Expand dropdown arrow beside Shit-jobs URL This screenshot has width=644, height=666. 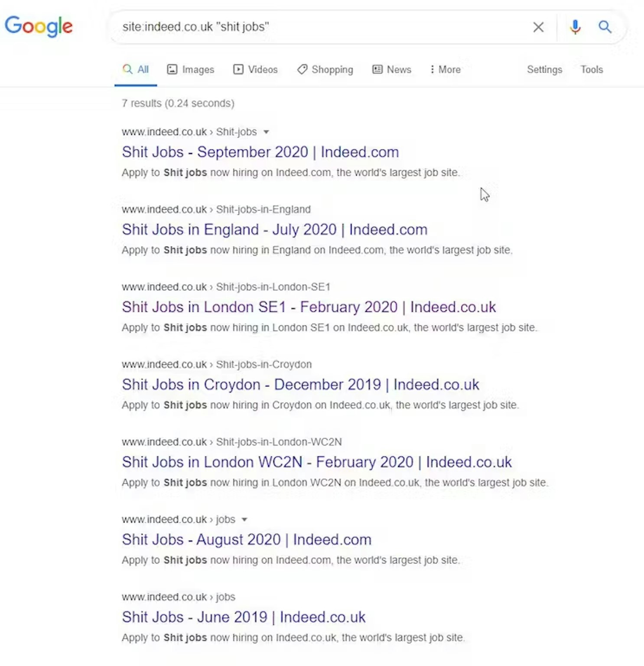[267, 132]
